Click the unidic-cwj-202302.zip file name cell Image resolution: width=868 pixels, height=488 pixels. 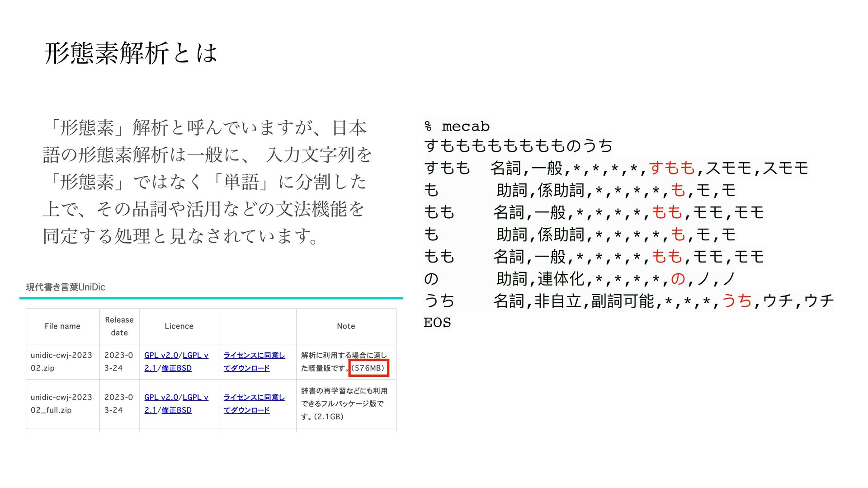tap(61, 361)
